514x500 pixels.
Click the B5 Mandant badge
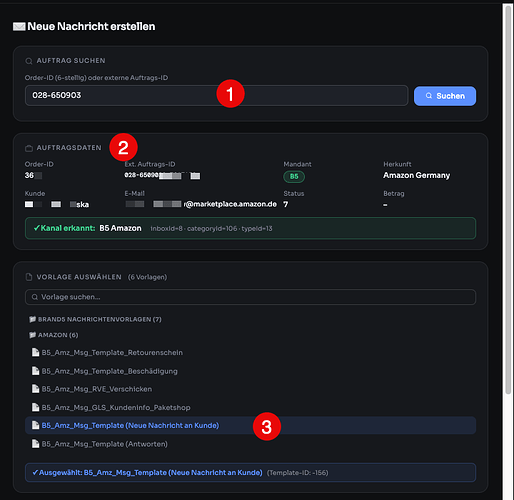point(294,176)
